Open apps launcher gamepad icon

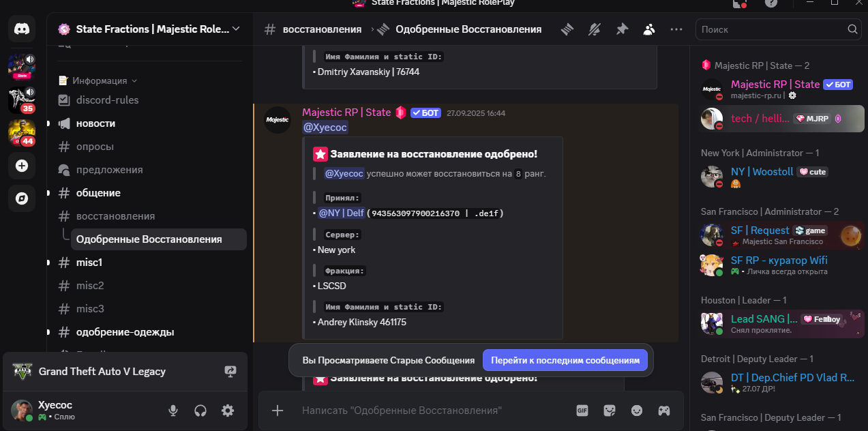coord(663,411)
